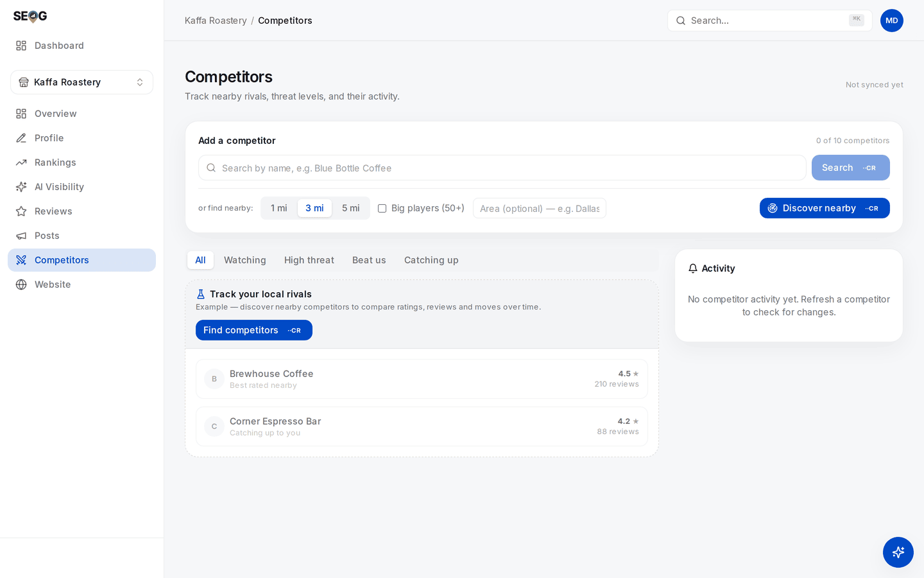
Task: Click the Catching up to you label
Action: point(265,433)
